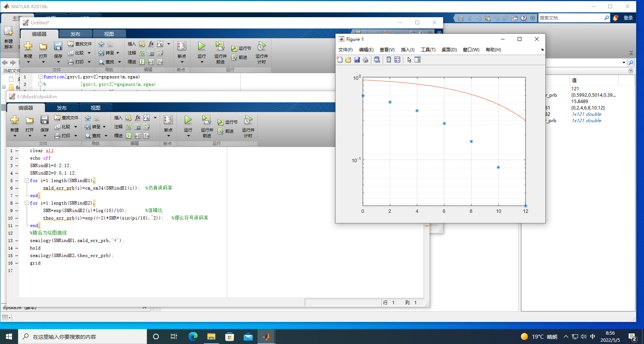Click the back navigation arrow in dpsk8.m editor
This screenshot has width=644, height=344.
(88, 118)
